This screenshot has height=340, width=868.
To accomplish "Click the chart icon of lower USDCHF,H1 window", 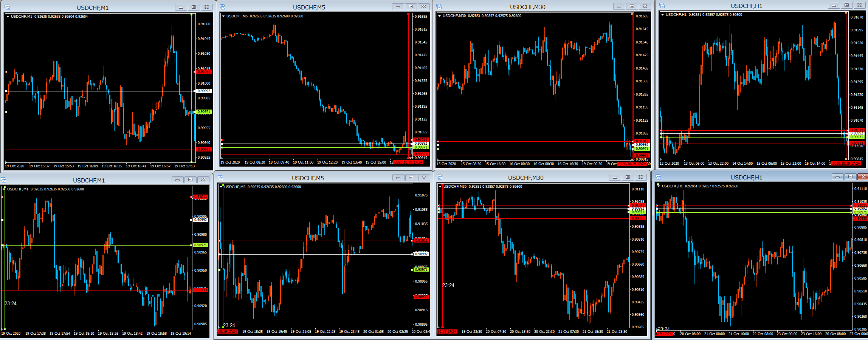I will pyautogui.click(x=658, y=177).
